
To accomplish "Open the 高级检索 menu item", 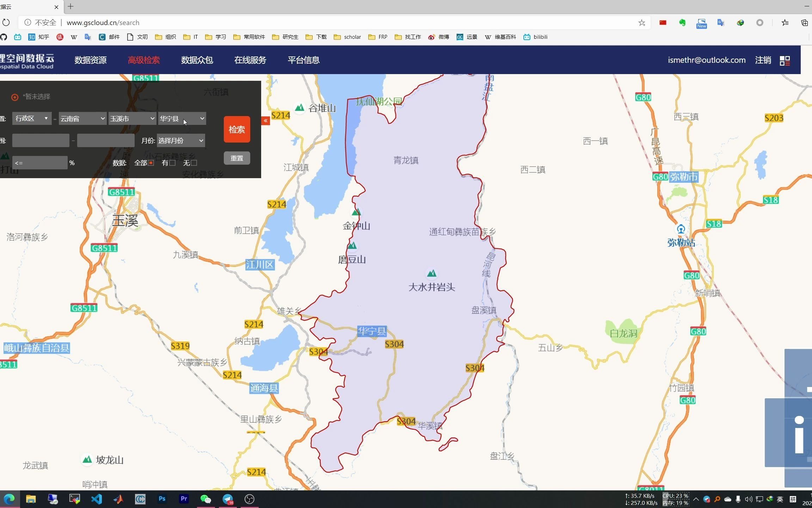I will point(144,60).
